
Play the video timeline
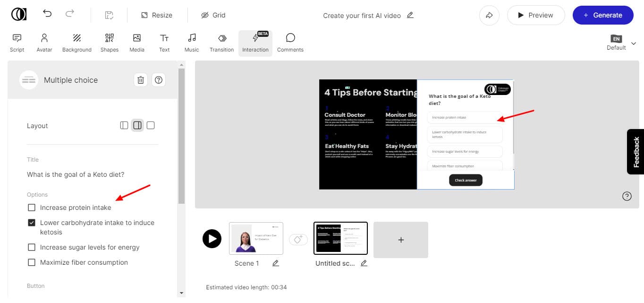[x=212, y=239]
